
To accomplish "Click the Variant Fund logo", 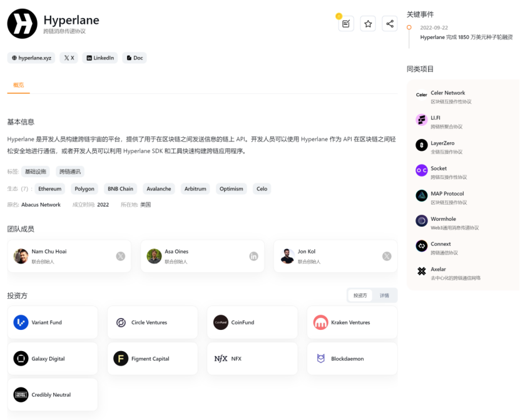I will (21, 322).
